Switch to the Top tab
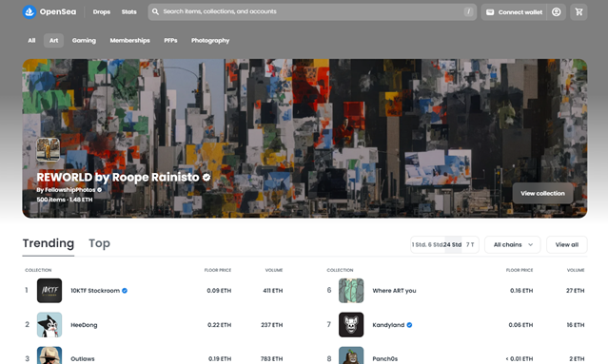 (x=99, y=243)
